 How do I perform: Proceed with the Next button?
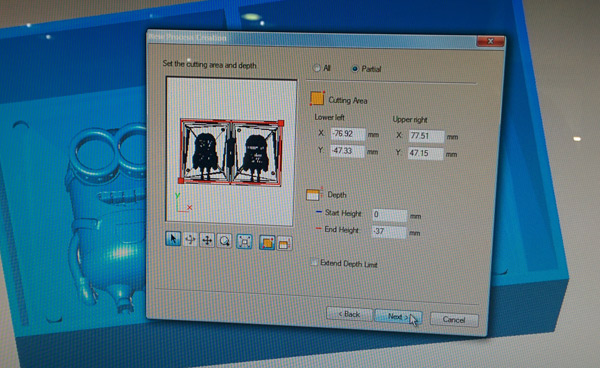398,317
